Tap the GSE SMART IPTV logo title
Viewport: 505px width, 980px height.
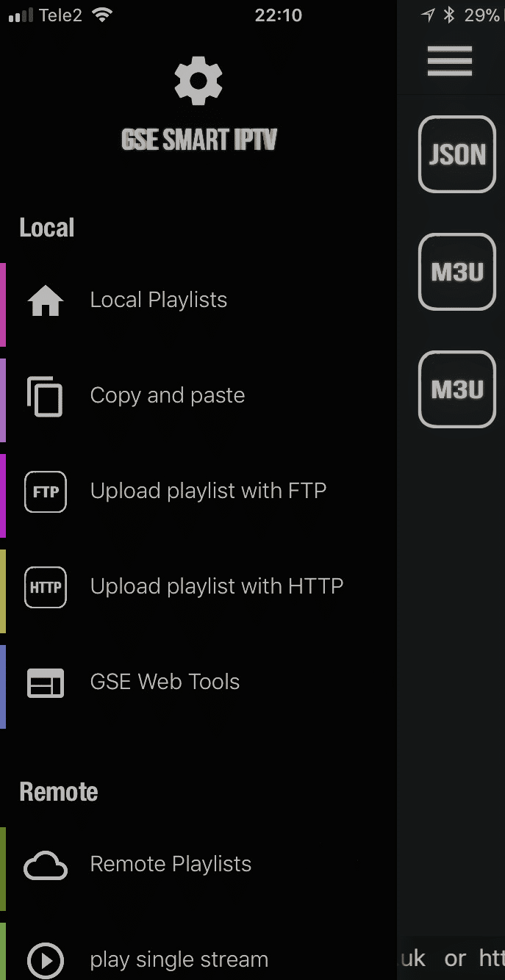point(198,139)
